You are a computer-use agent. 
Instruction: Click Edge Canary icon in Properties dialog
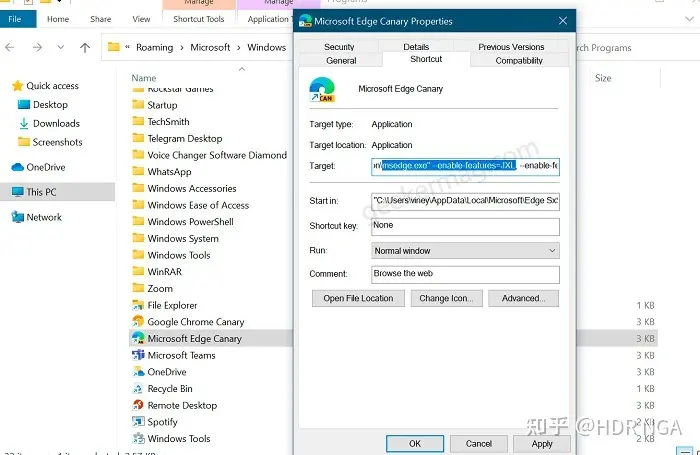coord(322,89)
